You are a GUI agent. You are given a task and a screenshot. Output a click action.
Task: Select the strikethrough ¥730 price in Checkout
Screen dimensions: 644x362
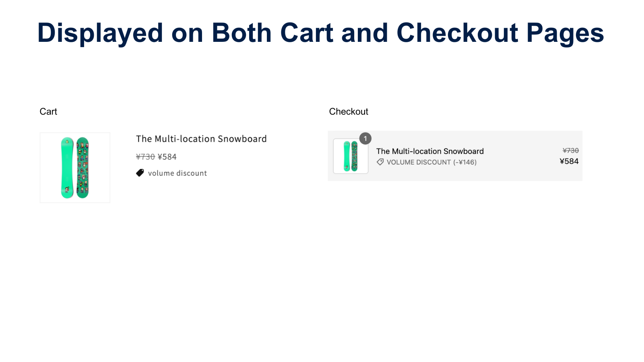tap(570, 150)
